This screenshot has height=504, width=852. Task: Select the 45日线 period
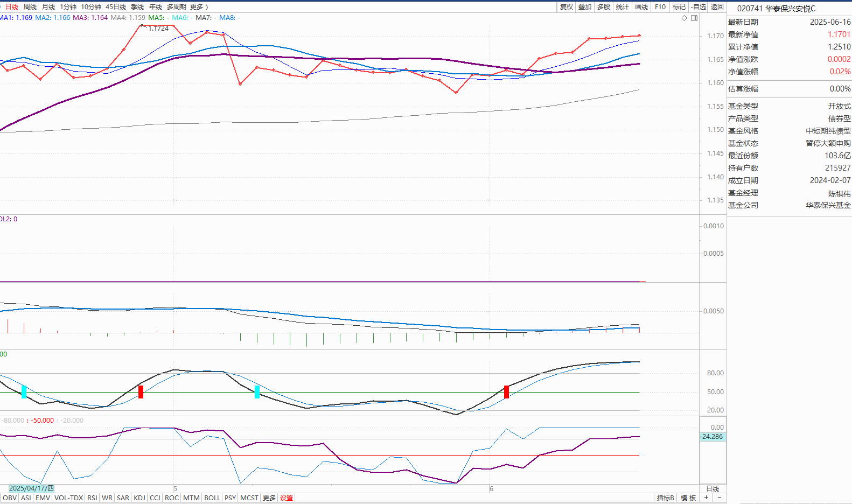[116, 7]
